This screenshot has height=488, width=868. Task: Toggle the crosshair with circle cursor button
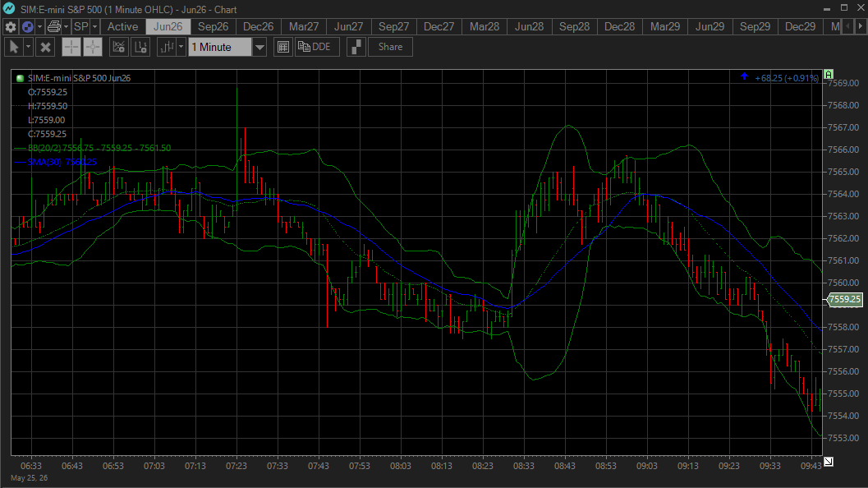tap(93, 47)
